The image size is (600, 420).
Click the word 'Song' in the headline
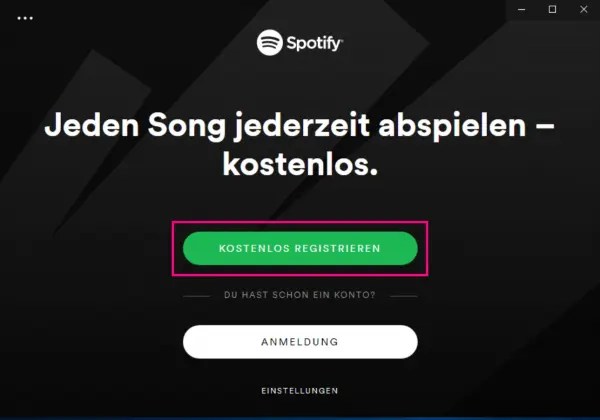pyautogui.click(x=187, y=126)
